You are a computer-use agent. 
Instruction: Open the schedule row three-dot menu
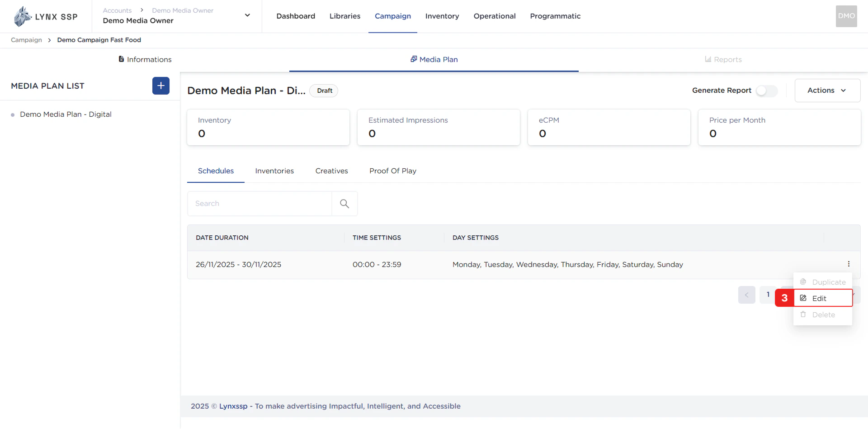pos(849,264)
